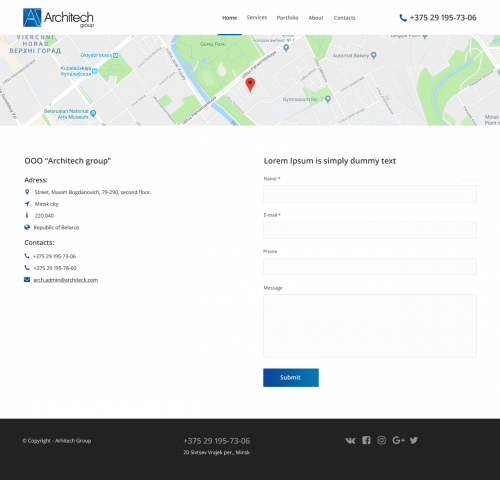
Task: Click the globe icon beside Republic of Belarus
Action: 27,227
